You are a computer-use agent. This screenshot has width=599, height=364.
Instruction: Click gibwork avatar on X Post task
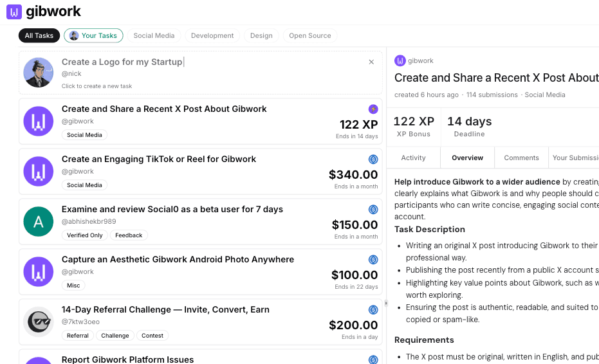tap(38, 122)
